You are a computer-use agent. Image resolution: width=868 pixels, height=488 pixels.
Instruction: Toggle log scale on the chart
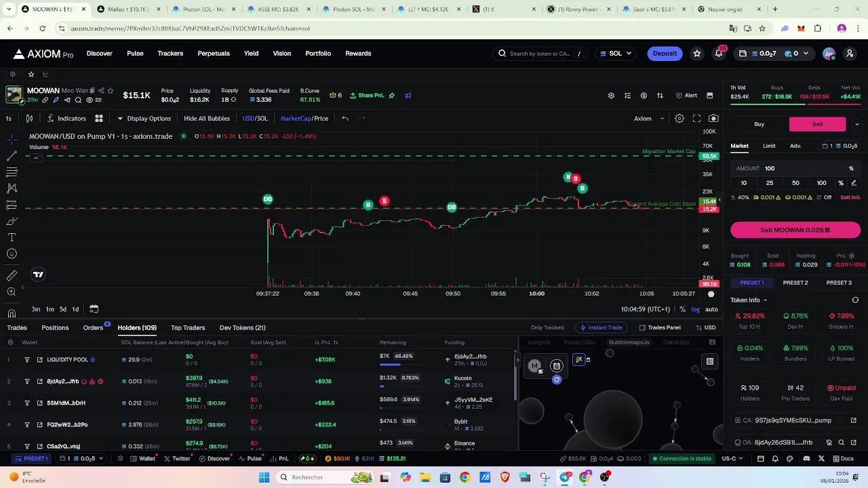pos(696,310)
